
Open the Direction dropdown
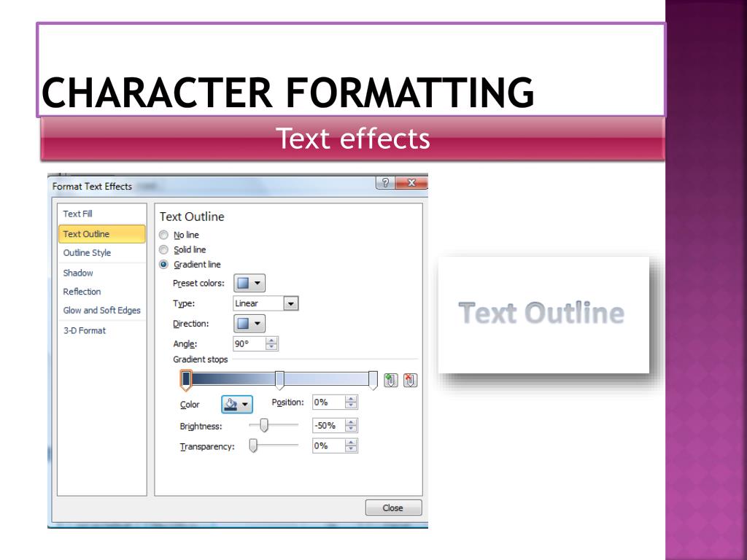[249, 323]
